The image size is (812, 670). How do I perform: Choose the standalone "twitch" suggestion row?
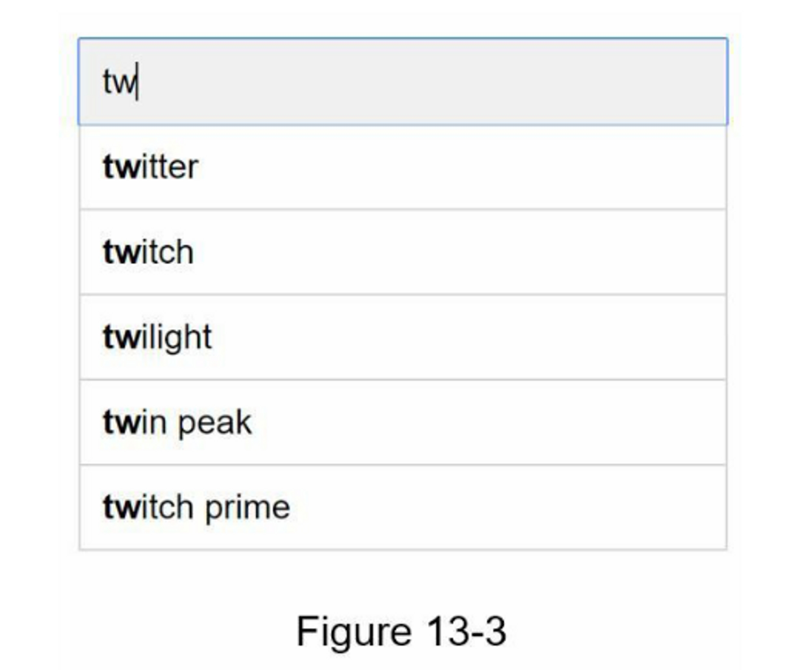(x=149, y=252)
